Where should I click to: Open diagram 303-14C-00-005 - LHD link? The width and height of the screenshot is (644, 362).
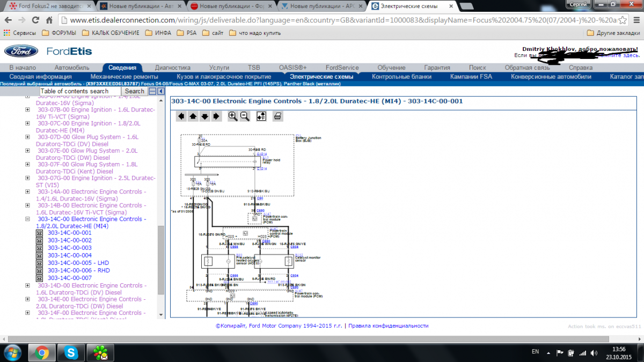(78, 263)
